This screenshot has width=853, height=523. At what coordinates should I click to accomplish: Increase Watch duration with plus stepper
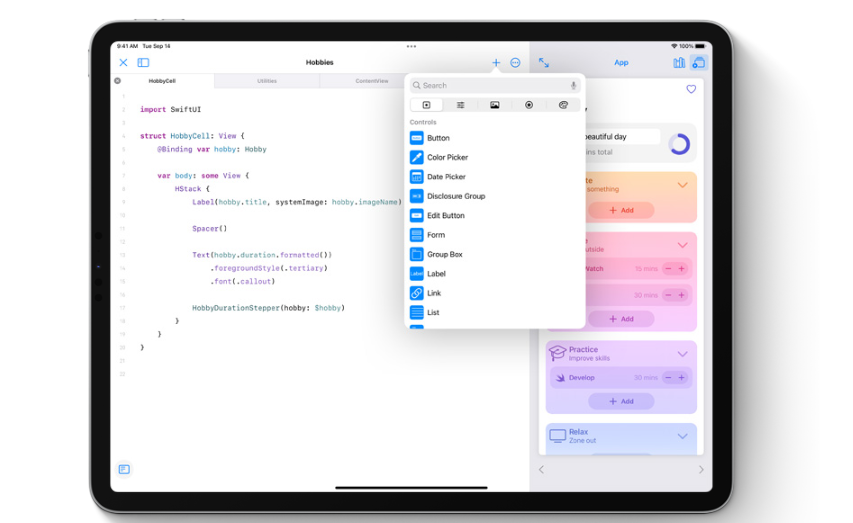pos(682,269)
